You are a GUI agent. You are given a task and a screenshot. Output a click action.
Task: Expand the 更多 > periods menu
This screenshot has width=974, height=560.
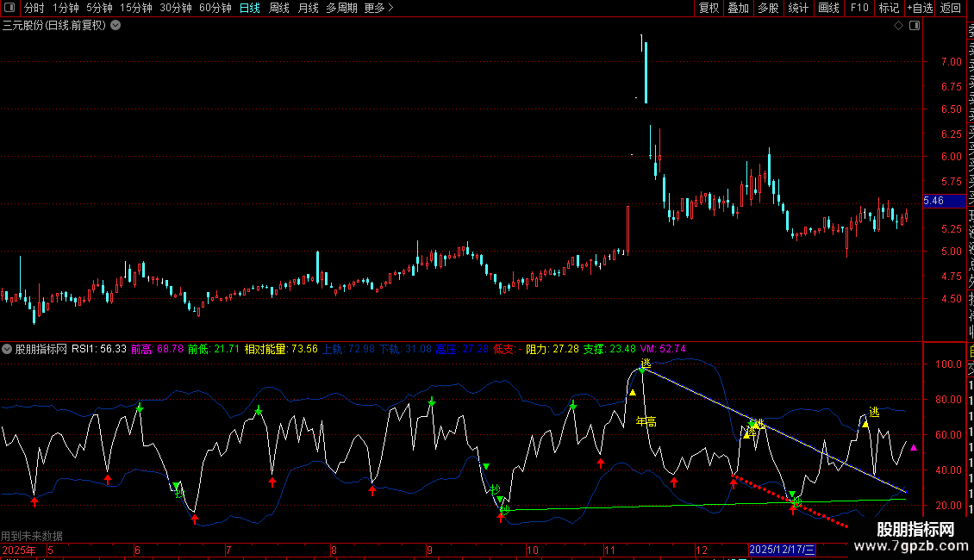(x=379, y=8)
